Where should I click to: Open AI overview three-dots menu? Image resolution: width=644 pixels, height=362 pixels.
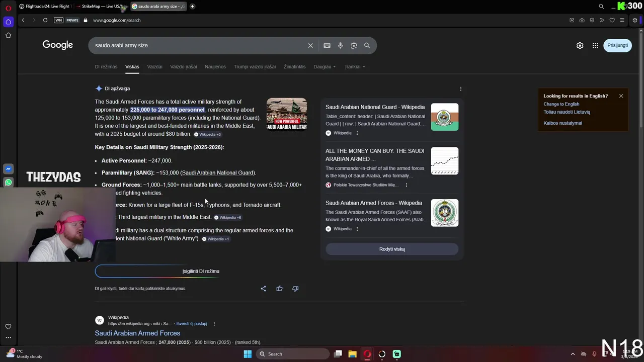460,89
